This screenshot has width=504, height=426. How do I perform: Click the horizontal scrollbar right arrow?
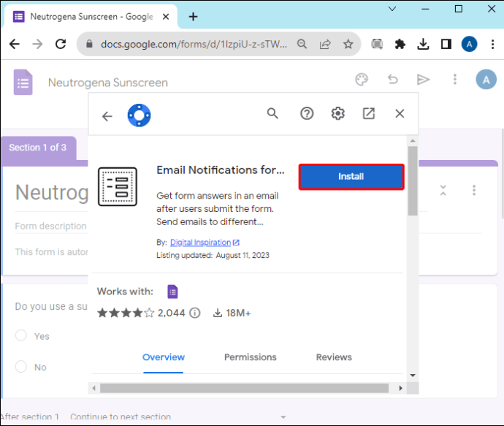coord(400,388)
